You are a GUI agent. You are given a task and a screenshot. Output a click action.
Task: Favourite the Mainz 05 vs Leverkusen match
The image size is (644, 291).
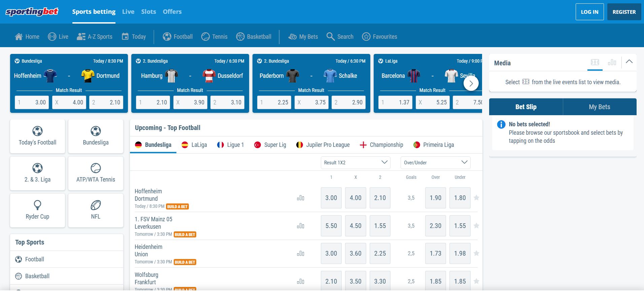tap(476, 226)
